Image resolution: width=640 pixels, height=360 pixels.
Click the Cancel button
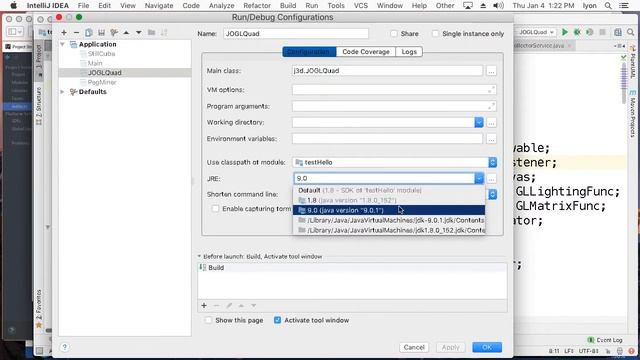[x=414, y=347]
